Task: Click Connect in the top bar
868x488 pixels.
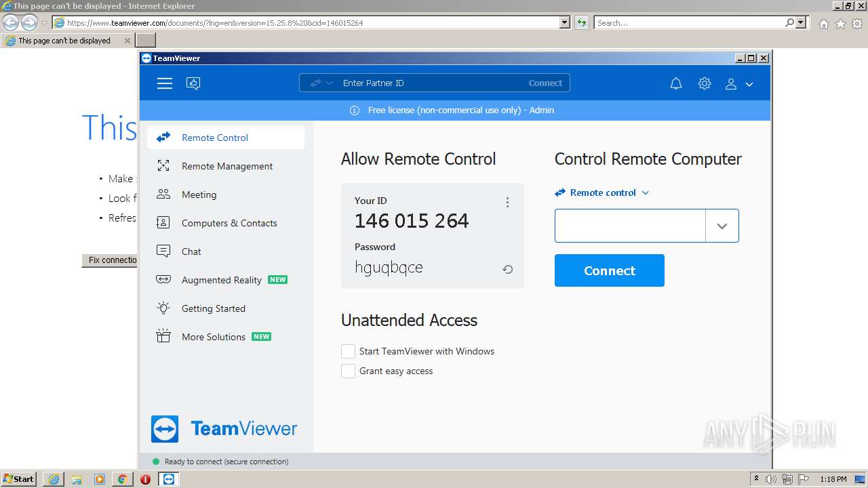Action: 545,83
